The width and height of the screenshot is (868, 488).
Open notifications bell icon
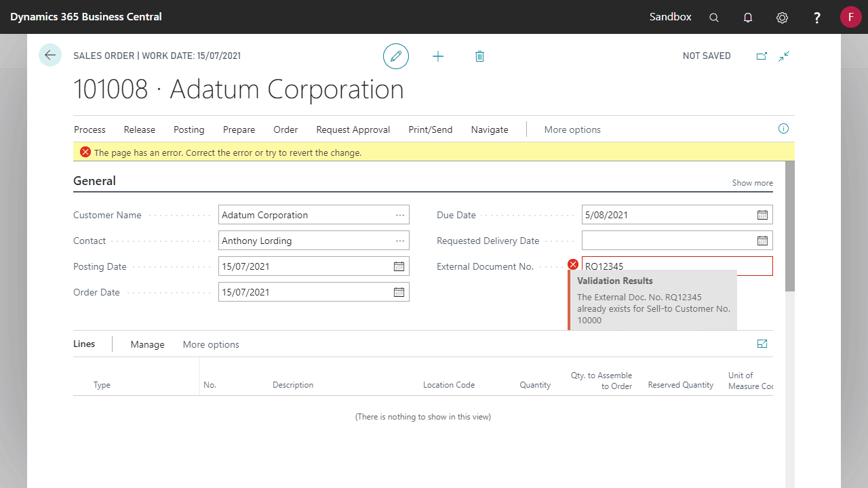pos(748,18)
